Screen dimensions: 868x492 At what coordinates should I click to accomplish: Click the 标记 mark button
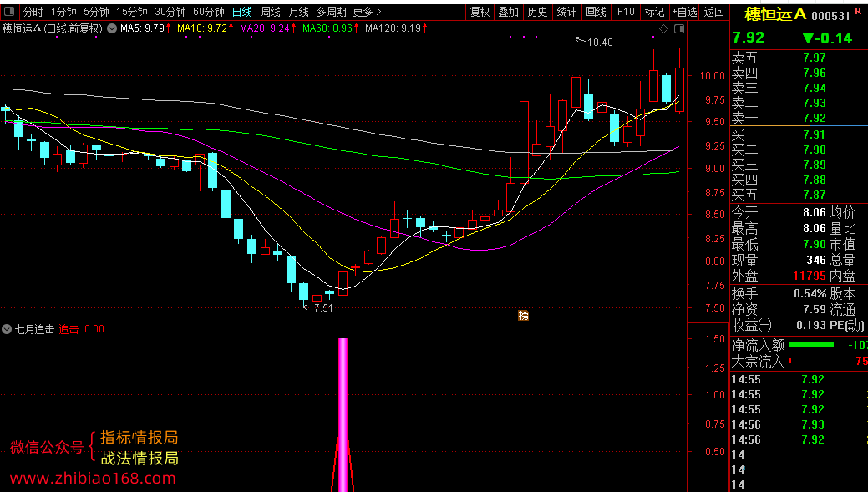pos(654,12)
